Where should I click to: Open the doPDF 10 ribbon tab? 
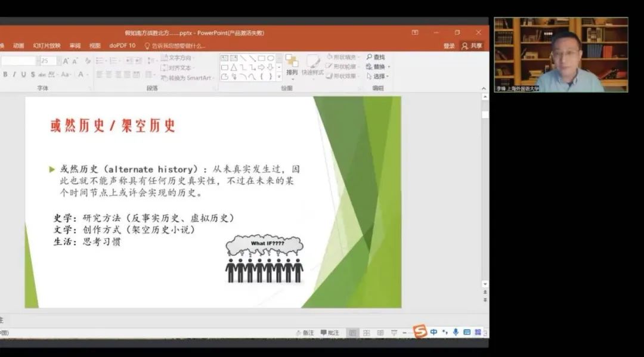coord(122,46)
